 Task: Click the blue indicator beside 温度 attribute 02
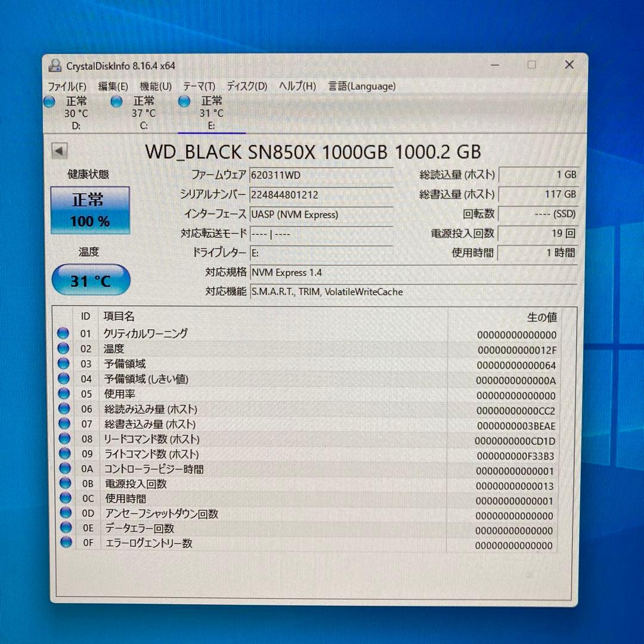[x=63, y=348]
